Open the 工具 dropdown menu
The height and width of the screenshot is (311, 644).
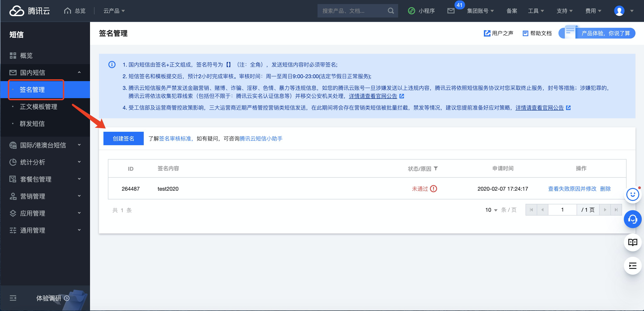(x=536, y=11)
